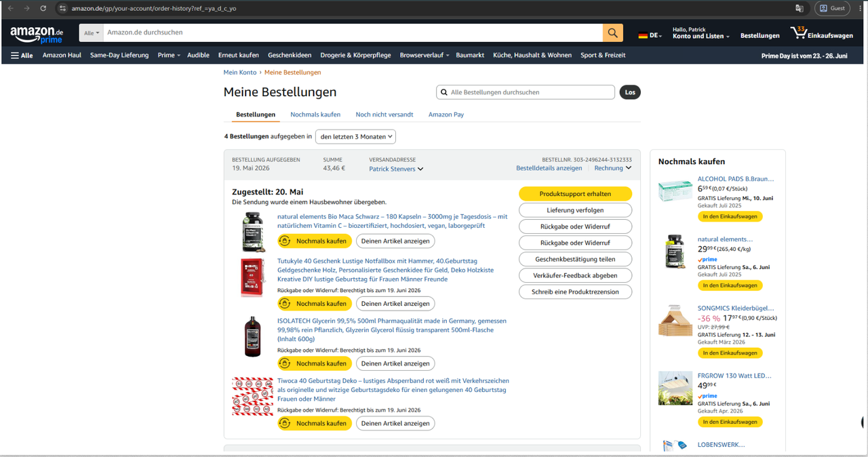Open Noch nicht versandt tab
This screenshot has height=457, width=868.
[x=384, y=115]
